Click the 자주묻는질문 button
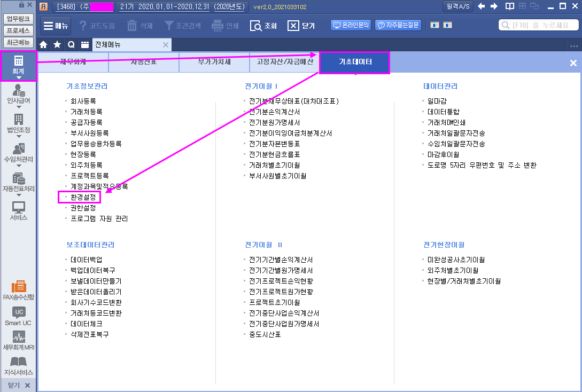Image resolution: width=582 pixels, height=392 pixels. [x=398, y=25]
